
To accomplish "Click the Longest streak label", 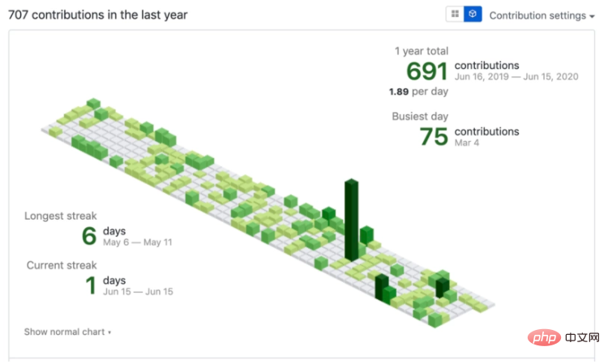I will point(61,216).
